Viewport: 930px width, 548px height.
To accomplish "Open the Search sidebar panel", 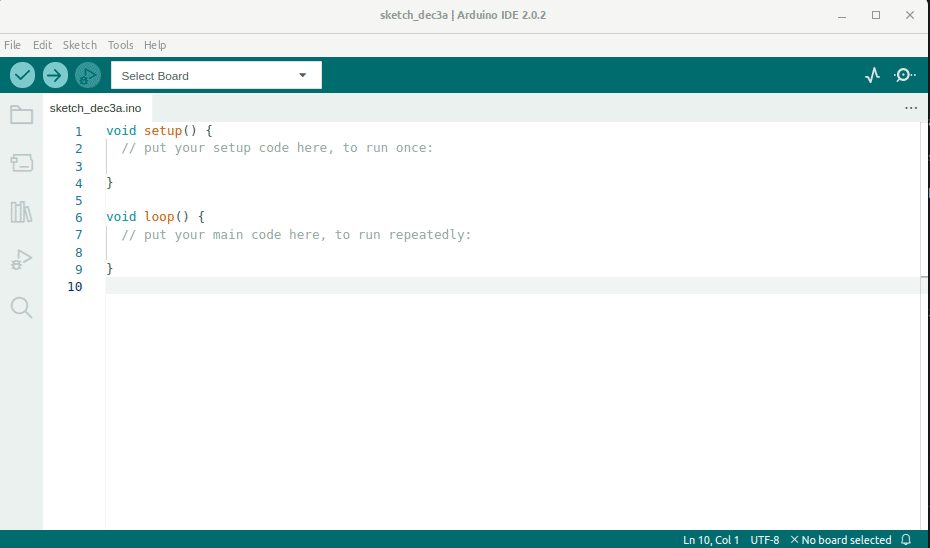I will click(x=21, y=308).
